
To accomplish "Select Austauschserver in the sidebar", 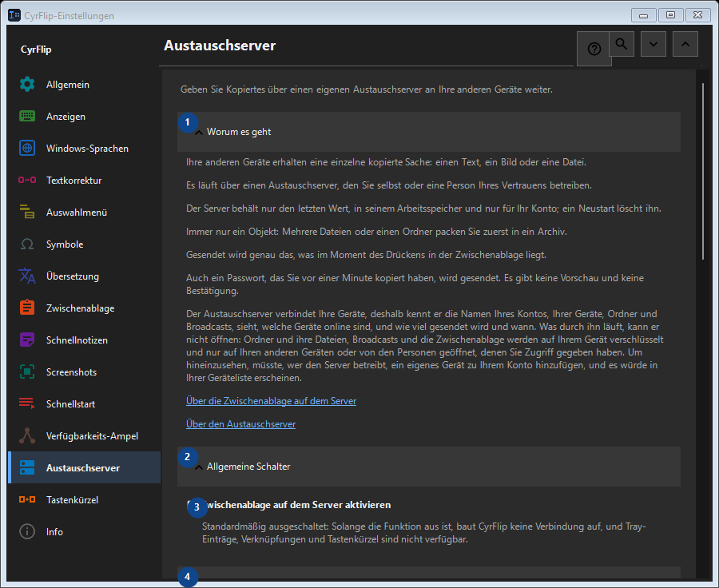I will [85, 468].
